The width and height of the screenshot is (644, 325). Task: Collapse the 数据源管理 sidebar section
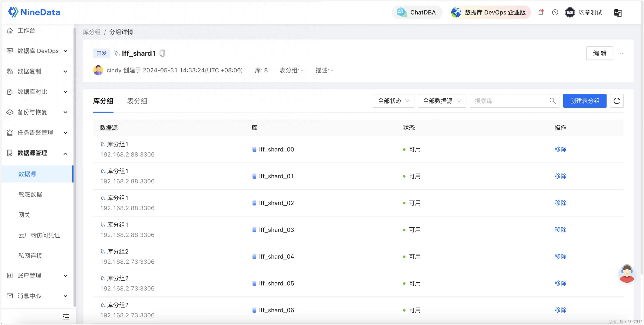pos(37,153)
